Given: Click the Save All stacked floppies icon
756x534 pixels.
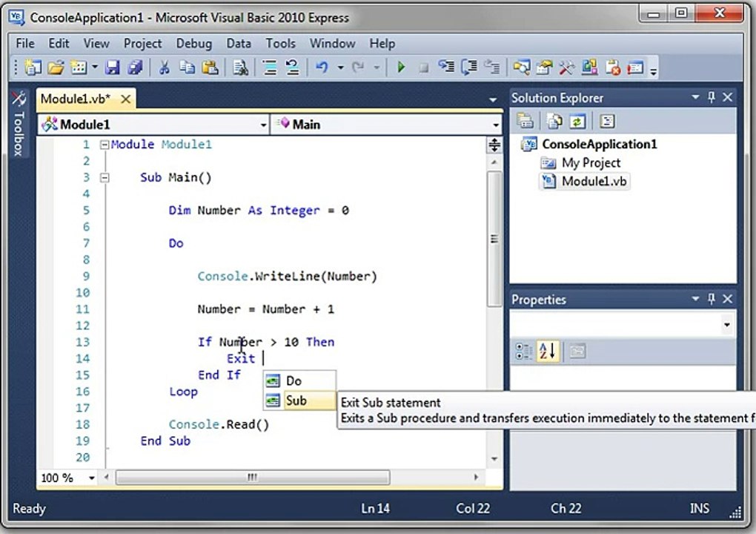Looking at the screenshot, I should 135,67.
